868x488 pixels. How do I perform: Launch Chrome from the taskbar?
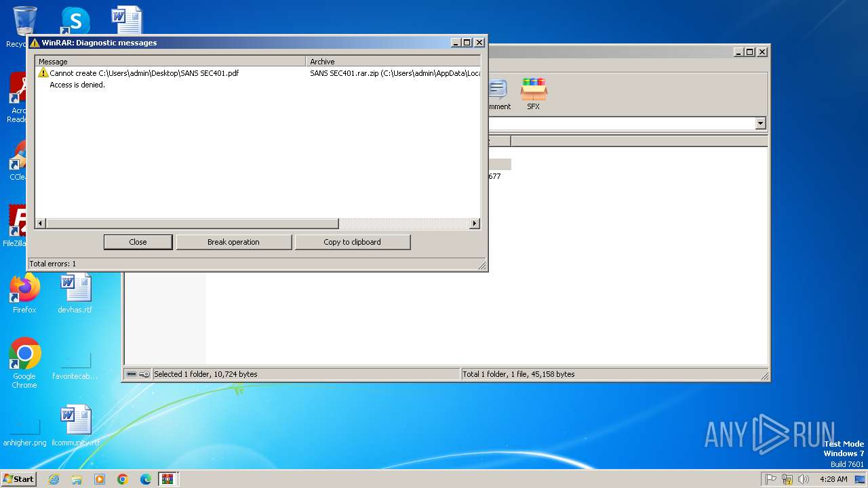click(123, 479)
